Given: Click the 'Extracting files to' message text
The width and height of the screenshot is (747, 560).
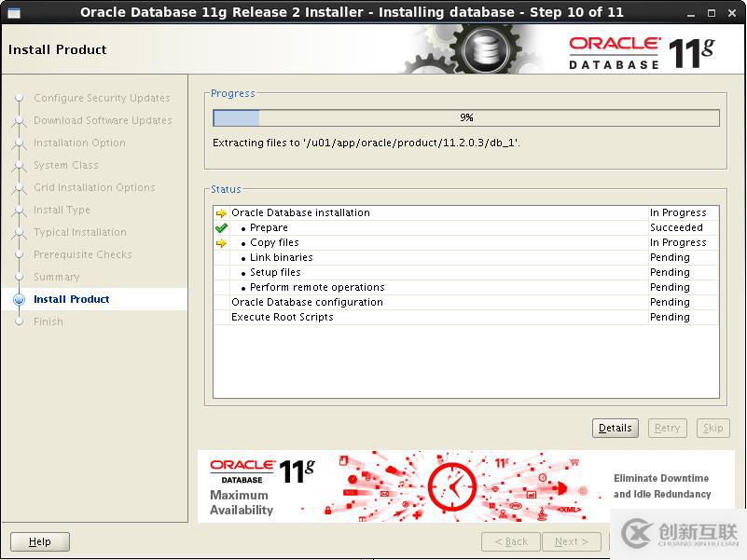Looking at the screenshot, I should pyautogui.click(x=366, y=143).
